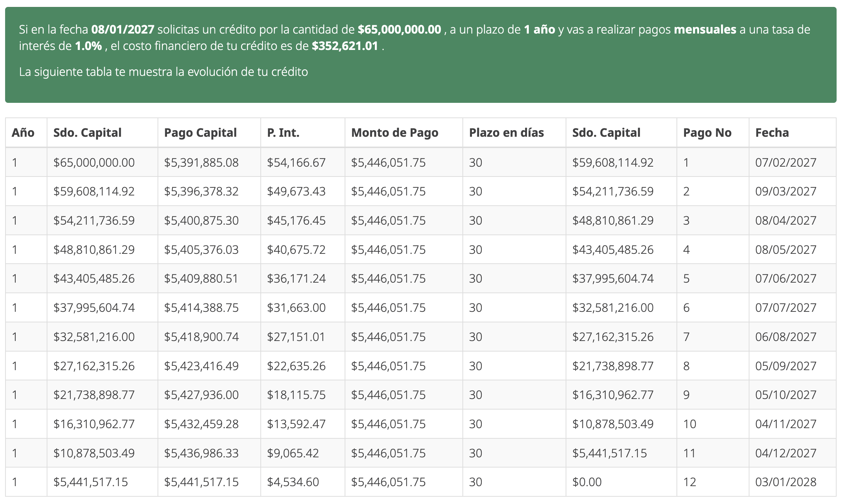Click the Pago Capital value $5,409,880.51
Screen dimensions: 849x504
coord(201,279)
